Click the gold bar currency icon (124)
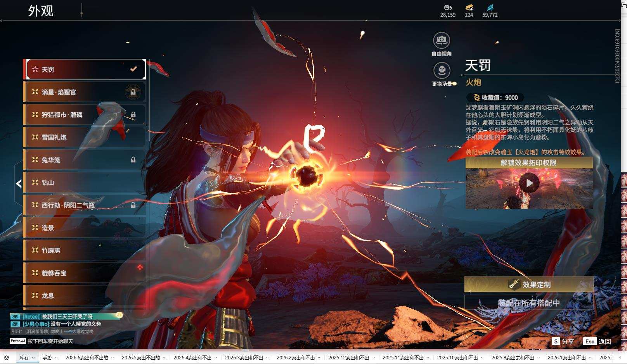Viewport: 627px width, 364px height. tap(469, 7)
